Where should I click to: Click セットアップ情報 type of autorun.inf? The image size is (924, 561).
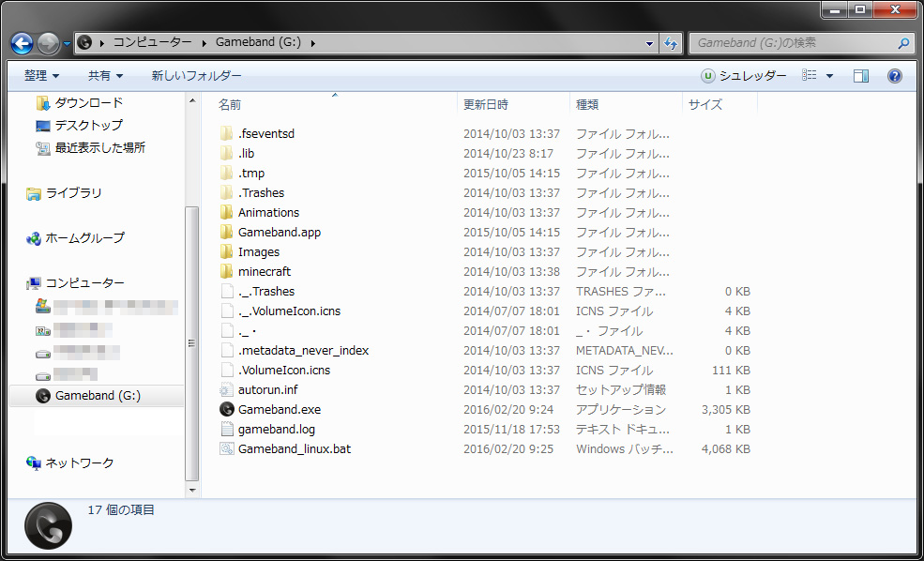[x=620, y=390]
